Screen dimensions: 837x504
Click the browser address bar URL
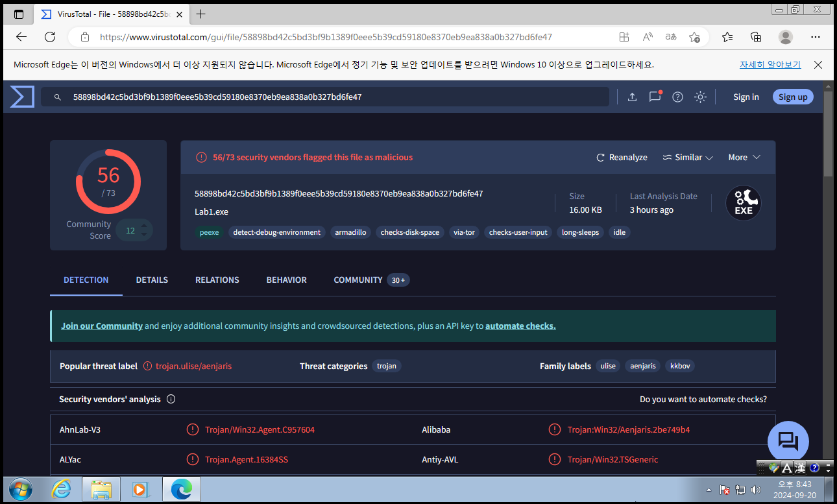click(x=326, y=37)
